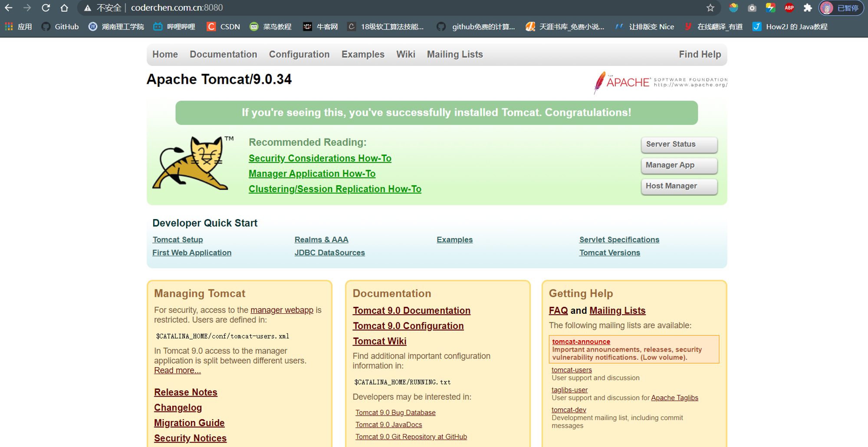868x447 pixels.
Task: Open the How2J 的 Java教程 bookmark
Action: 790,26
